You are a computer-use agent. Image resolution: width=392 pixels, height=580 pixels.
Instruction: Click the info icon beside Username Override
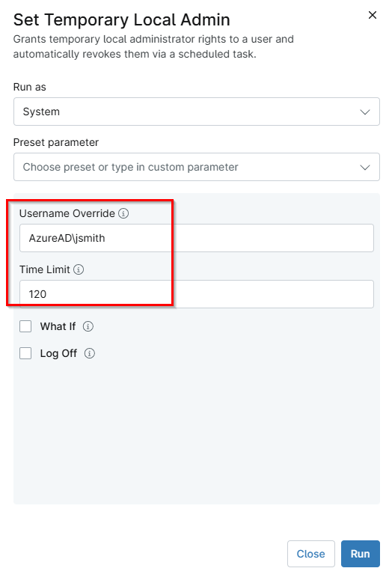click(x=123, y=213)
